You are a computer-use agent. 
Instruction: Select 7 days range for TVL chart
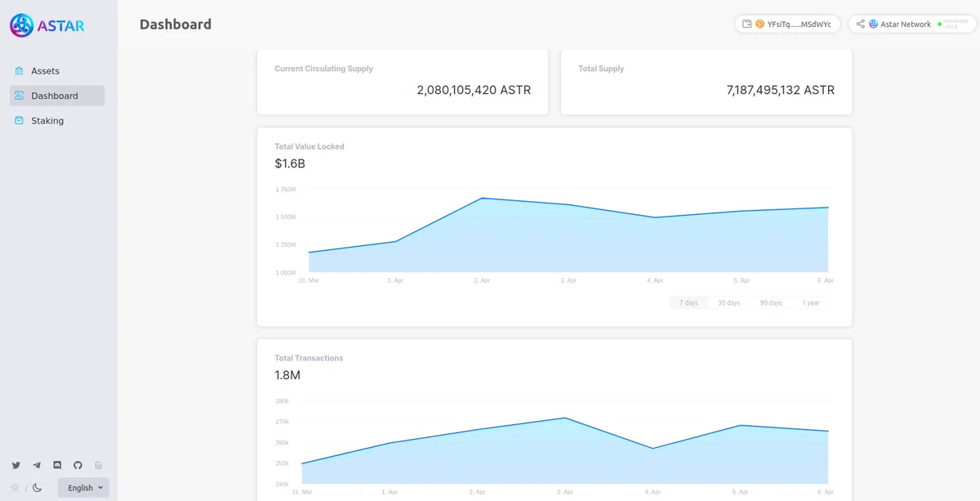pos(690,302)
